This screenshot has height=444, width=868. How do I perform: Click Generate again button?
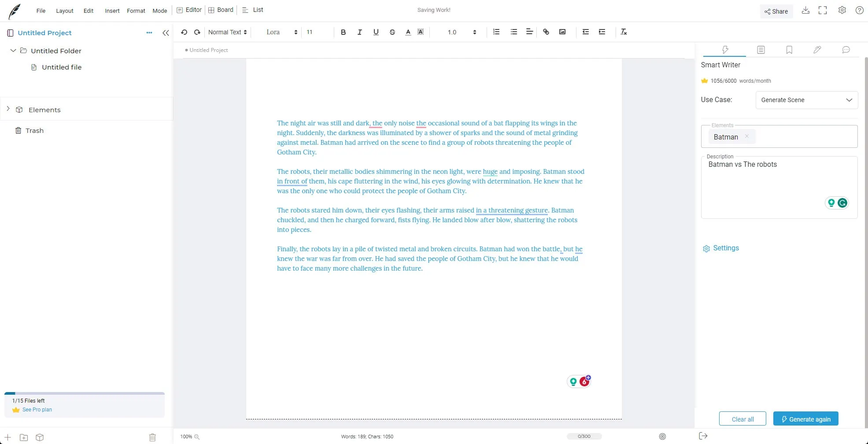click(x=806, y=419)
